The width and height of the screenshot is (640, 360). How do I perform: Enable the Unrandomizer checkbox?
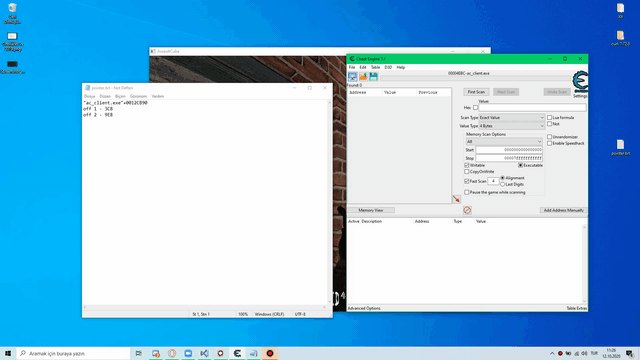tap(549, 137)
